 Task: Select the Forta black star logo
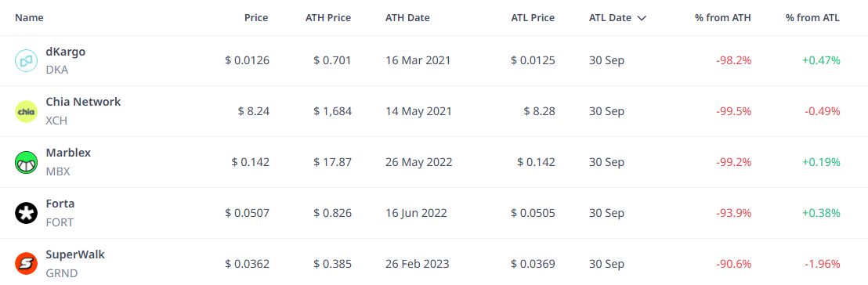coord(26,213)
